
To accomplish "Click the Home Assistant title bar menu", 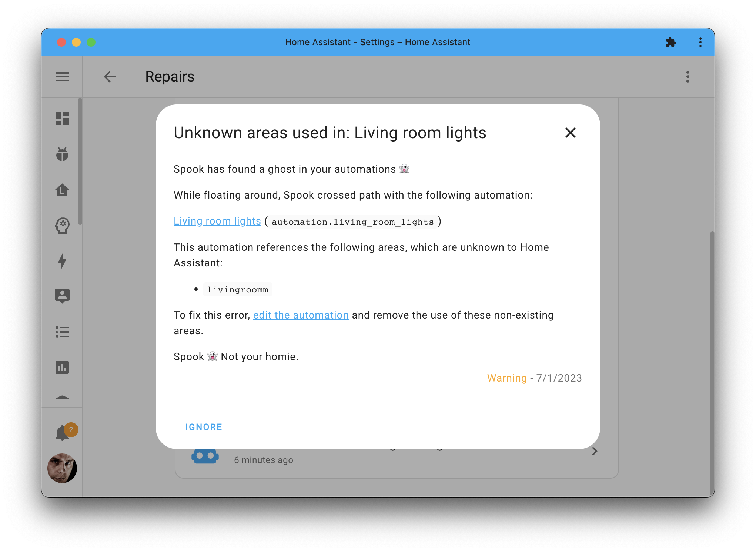I will pyautogui.click(x=700, y=42).
